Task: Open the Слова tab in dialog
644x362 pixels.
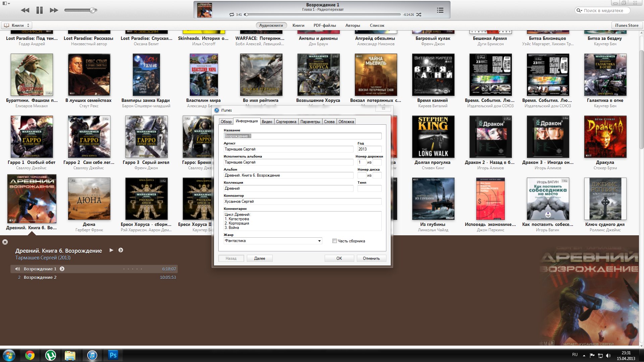Action: point(329,122)
